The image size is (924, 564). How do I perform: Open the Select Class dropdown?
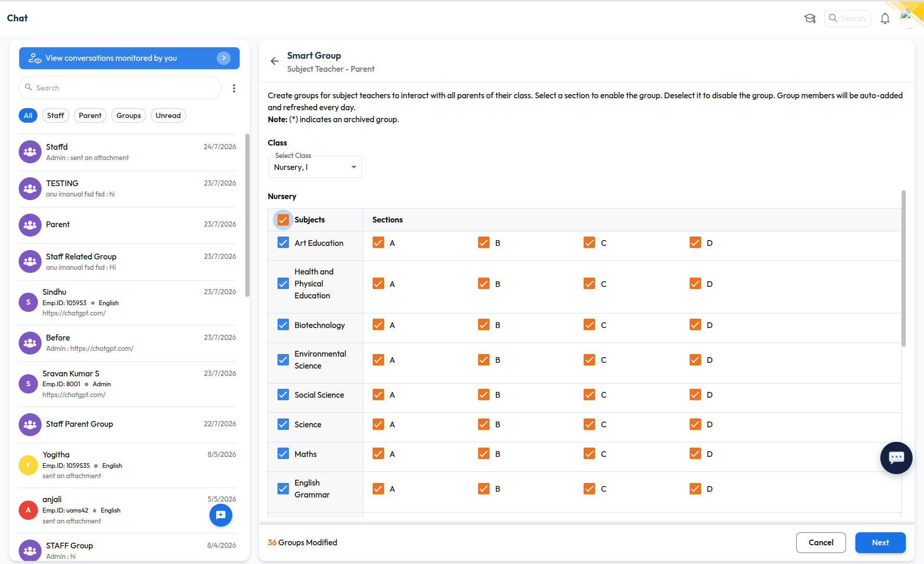pyautogui.click(x=315, y=167)
